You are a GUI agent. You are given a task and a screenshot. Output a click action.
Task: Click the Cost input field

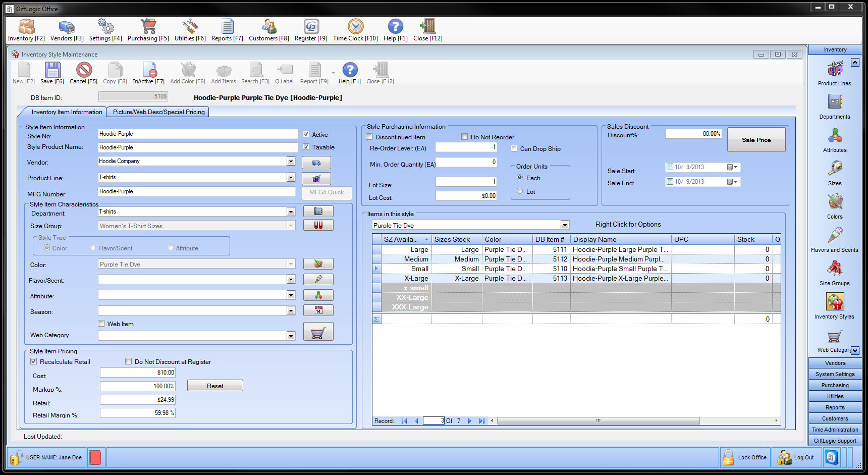tap(138, 373)
